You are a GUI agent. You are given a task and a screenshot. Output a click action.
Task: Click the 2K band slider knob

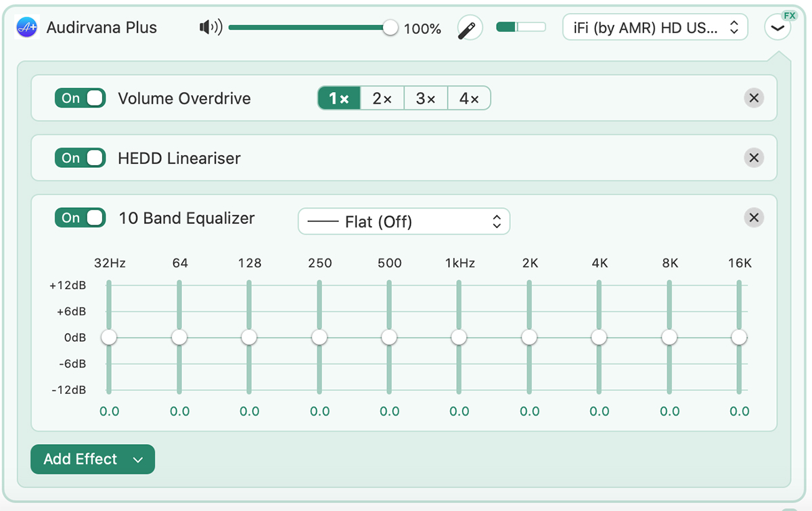529,337
